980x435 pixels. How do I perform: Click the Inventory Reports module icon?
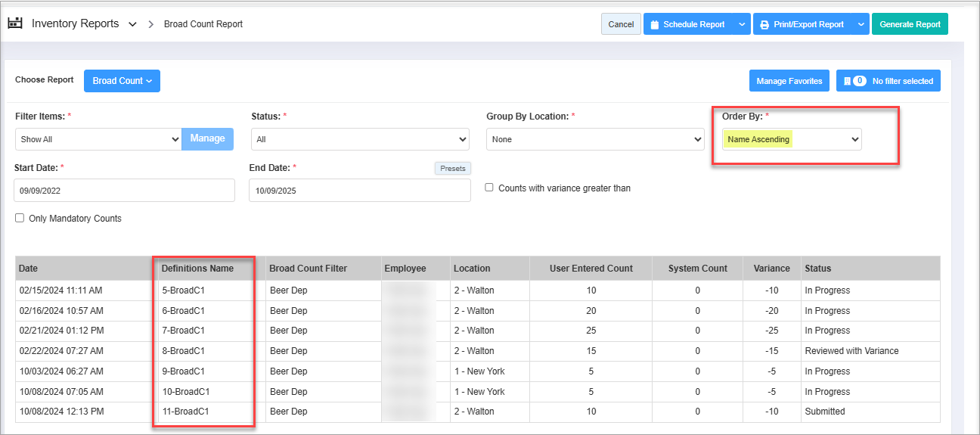point(15,23)
